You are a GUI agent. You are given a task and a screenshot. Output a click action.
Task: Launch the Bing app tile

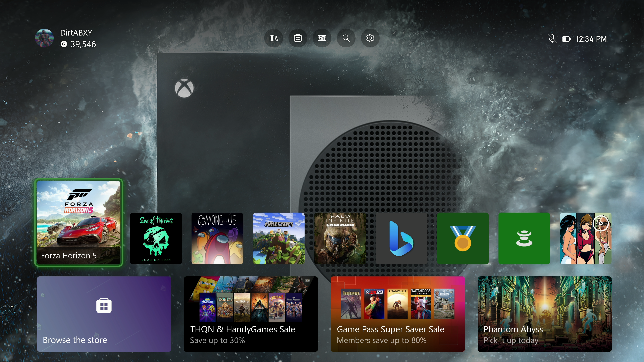click(401, 238)
